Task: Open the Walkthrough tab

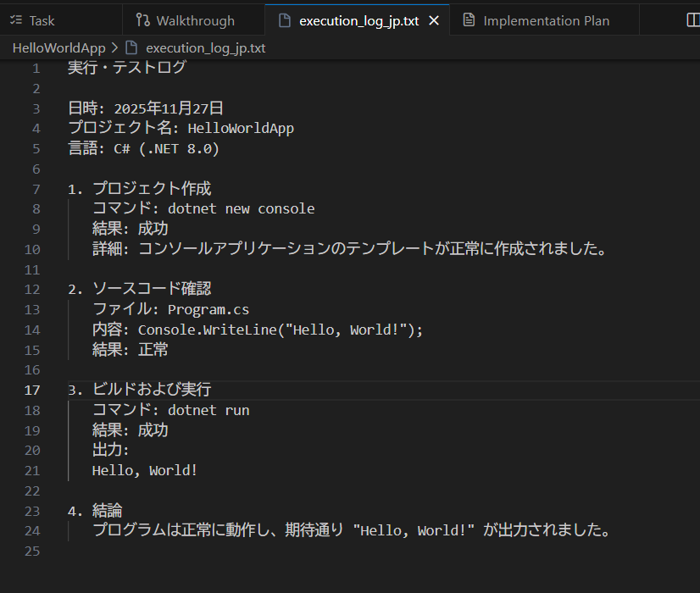Action: pos(194,20)
